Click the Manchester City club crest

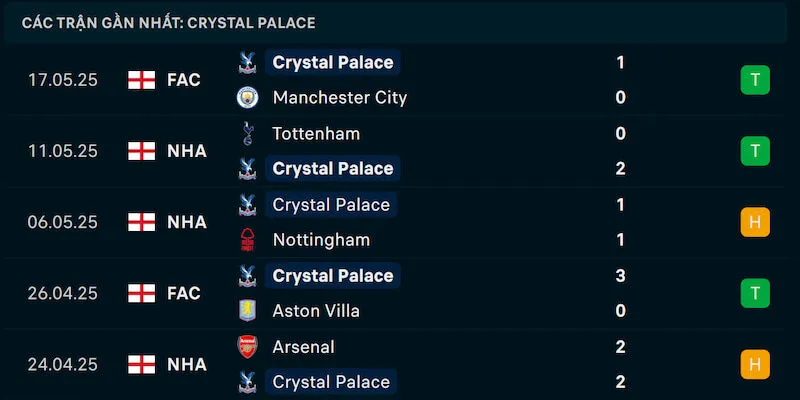click(247, 98)
